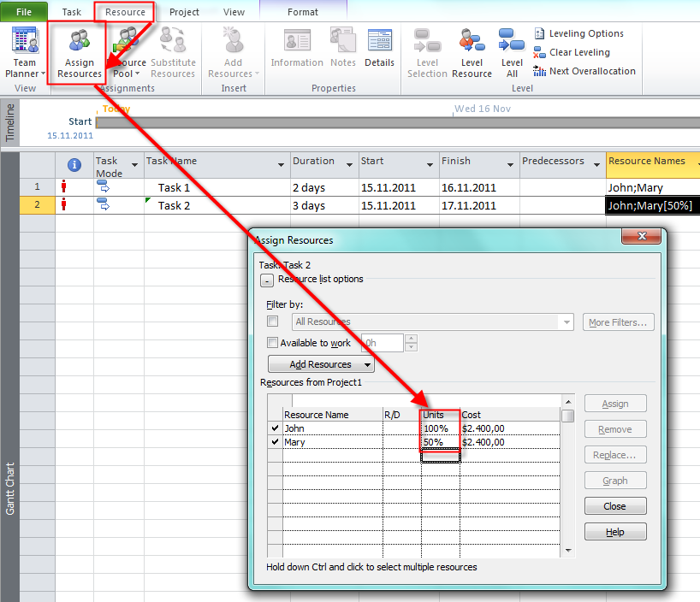
Task: Open the Duration column filter dropdown
Action: coord(350,164)
